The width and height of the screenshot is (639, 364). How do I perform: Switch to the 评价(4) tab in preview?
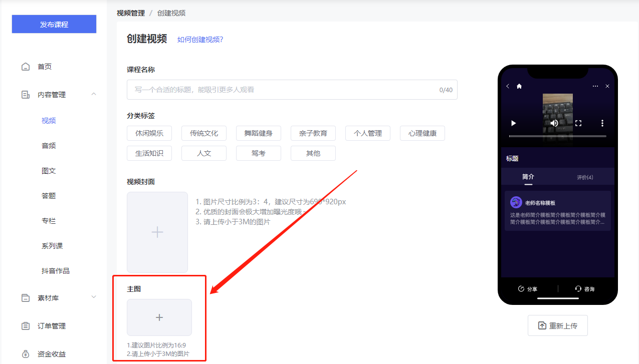585,177
